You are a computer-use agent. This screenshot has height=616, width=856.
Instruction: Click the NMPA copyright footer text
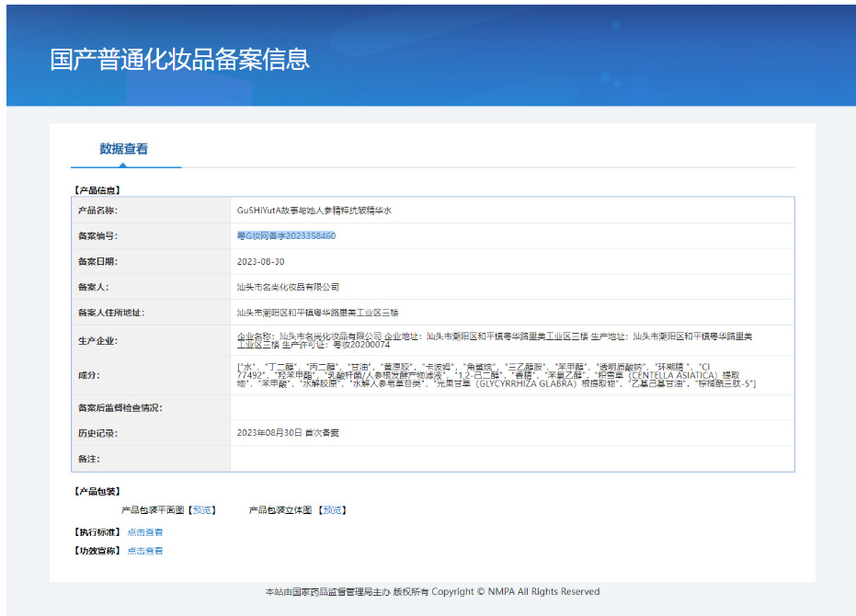[432, 592]
